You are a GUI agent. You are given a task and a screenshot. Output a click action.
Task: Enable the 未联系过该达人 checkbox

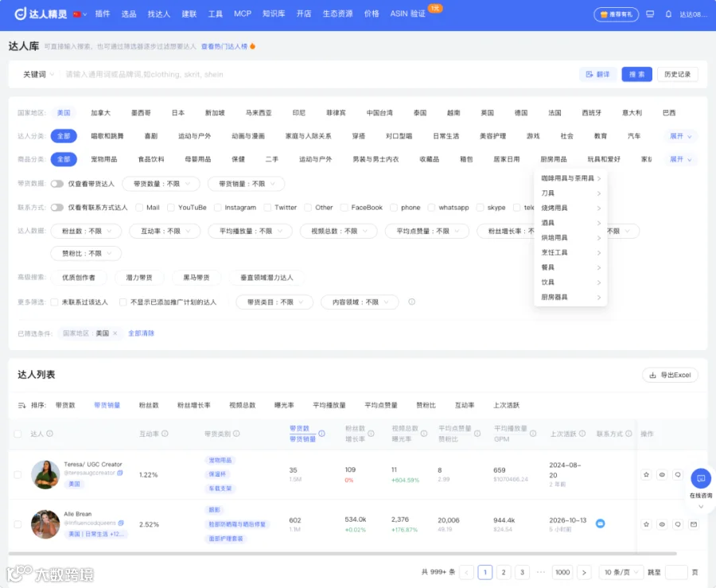coord(54,302)
